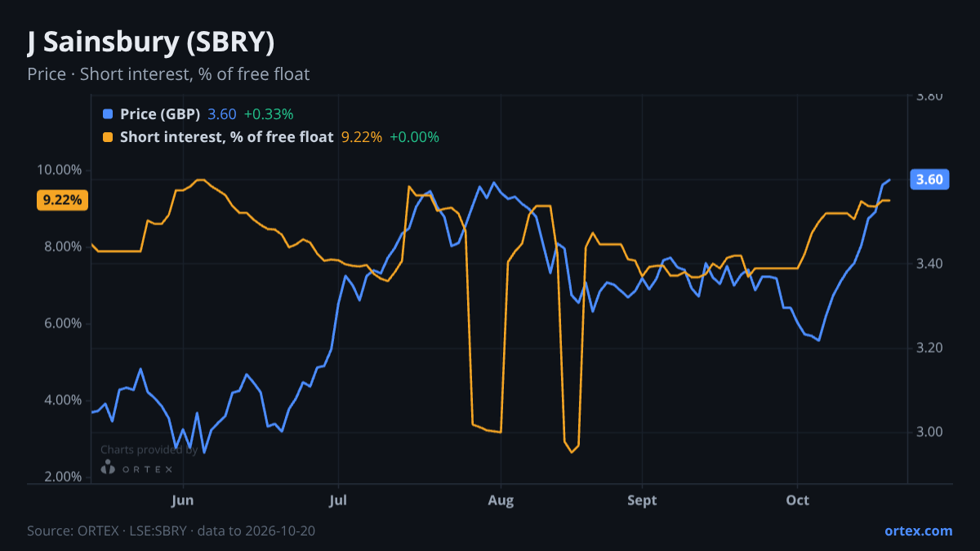Click the orange Short interest legend swatch

[x=108, y=137]
